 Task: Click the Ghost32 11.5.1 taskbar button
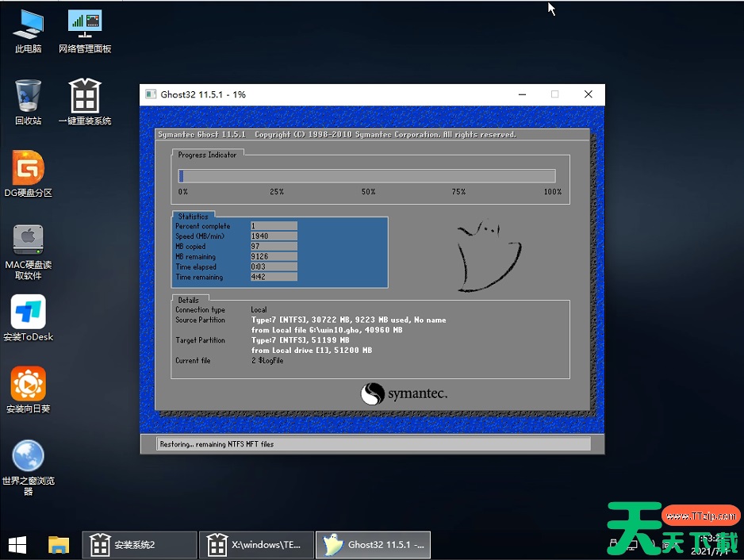(373, 545)
